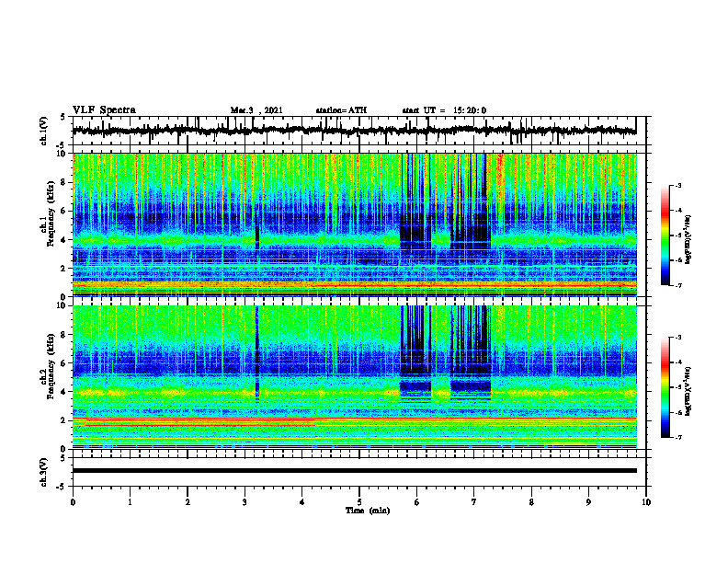The height and width of the screenshot is (563, 728).
Task: Click the ch.2 spectrogram panel
Action: [355, 377]
